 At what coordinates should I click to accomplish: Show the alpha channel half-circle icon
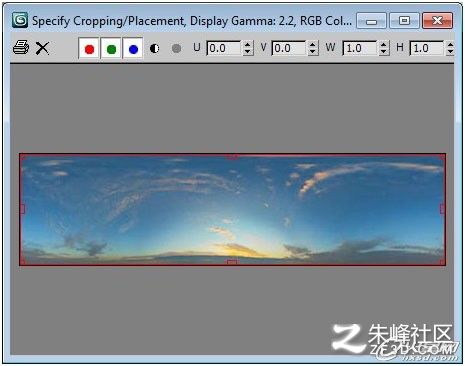154,49
